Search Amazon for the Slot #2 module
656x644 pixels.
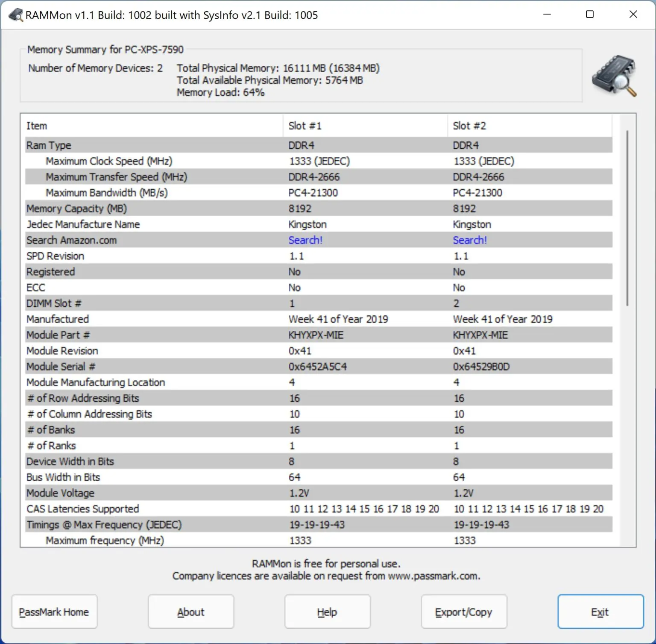[470, 240]
